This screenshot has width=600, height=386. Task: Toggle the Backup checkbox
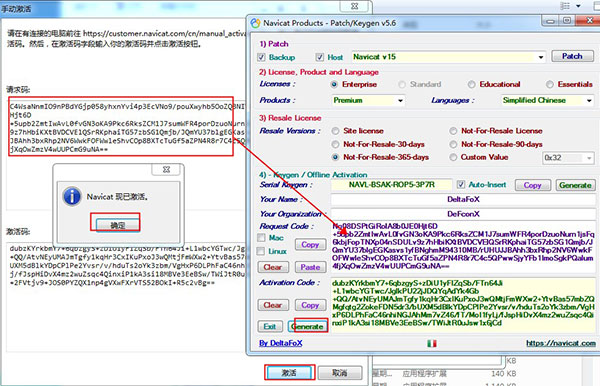pyautogui.click(x=261, y=57)
